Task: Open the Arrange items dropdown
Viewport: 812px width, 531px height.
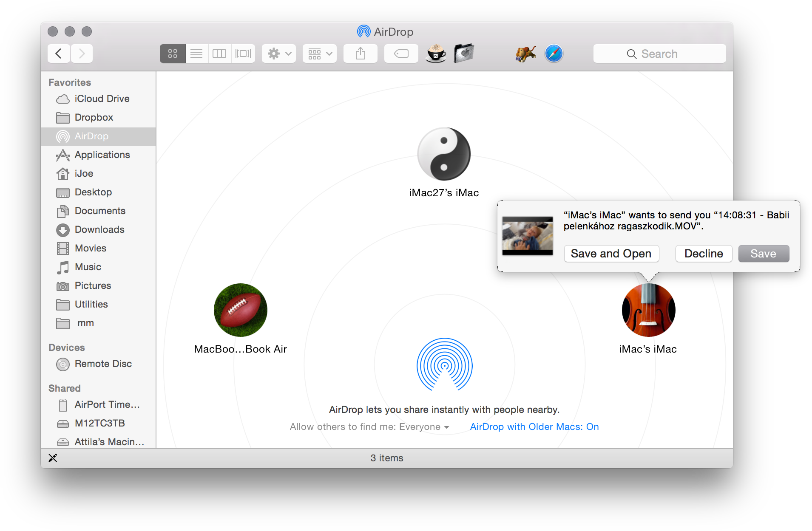Action: [320, 54]
